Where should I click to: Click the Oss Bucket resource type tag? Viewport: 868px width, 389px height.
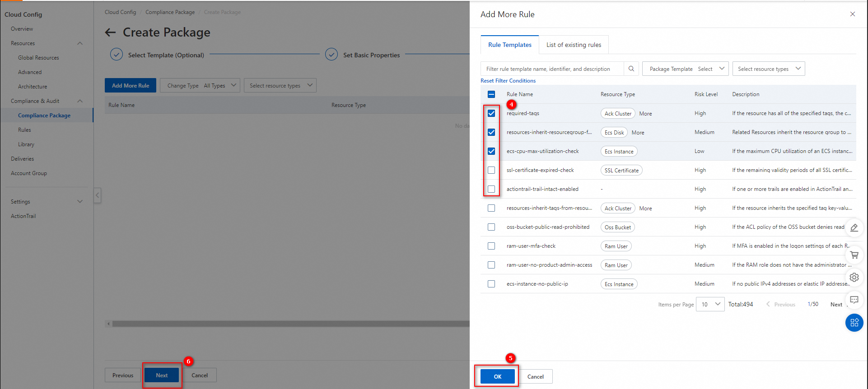(x=617, y=227)
